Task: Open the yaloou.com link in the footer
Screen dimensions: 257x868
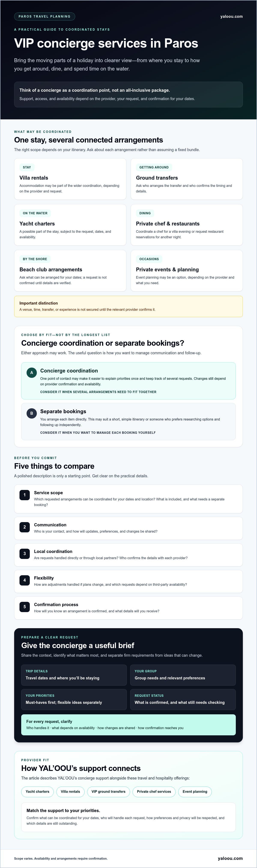Action: click(230, 858)
